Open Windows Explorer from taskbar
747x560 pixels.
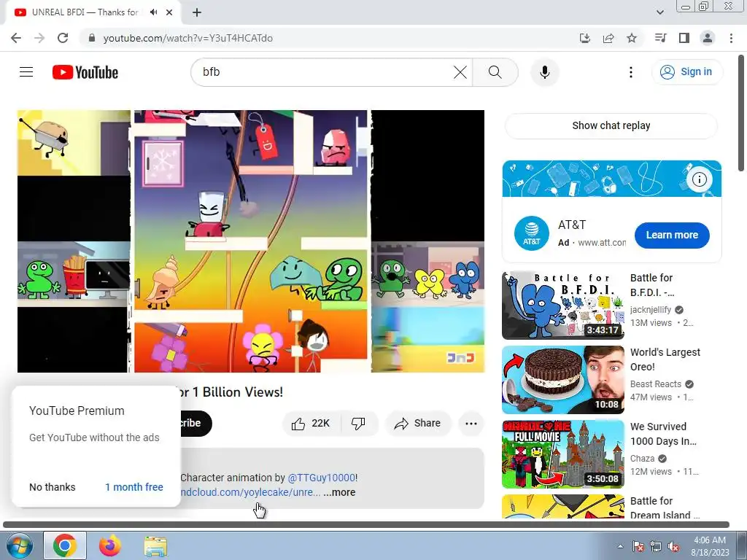155,545
